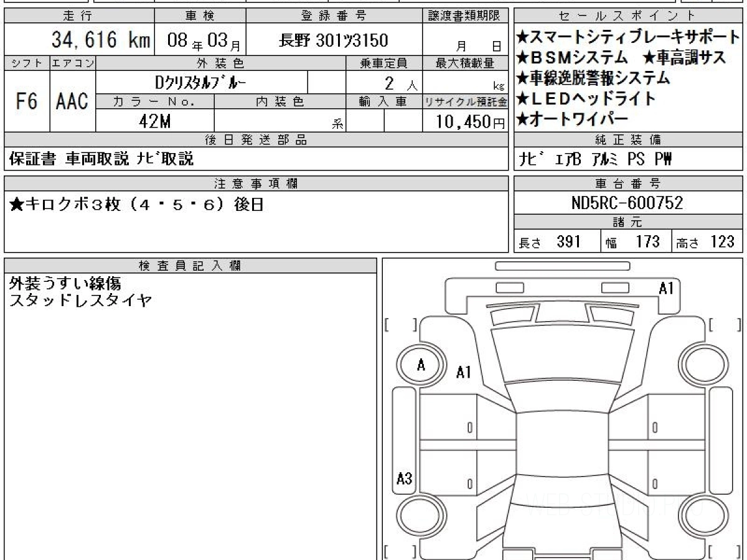Image resolution: width=747 pixels, height=560 pixels.
Task: Click the registration number 長野 301ッ3150
Action: coord(334,41)
